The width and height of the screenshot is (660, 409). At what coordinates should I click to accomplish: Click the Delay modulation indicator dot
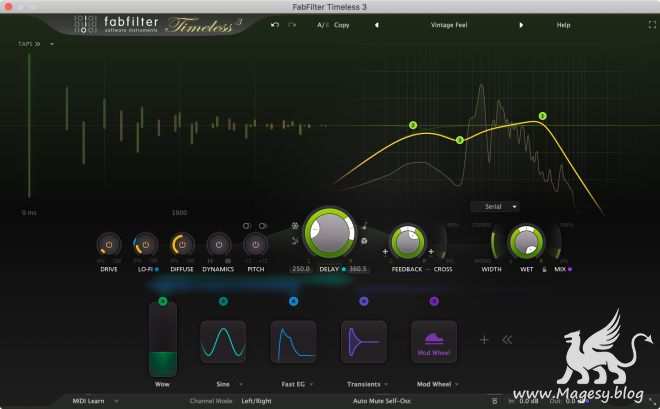344,269
